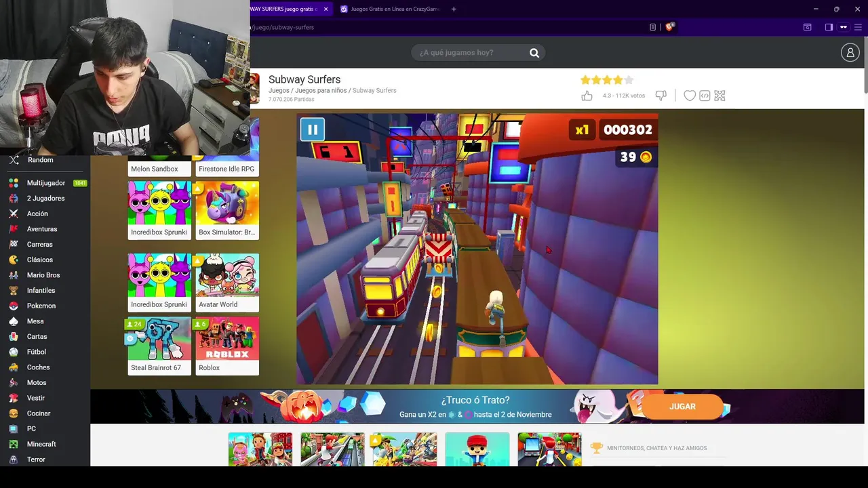
Task: Open the Firestone Idle RPG card
Action: [226, 167]
